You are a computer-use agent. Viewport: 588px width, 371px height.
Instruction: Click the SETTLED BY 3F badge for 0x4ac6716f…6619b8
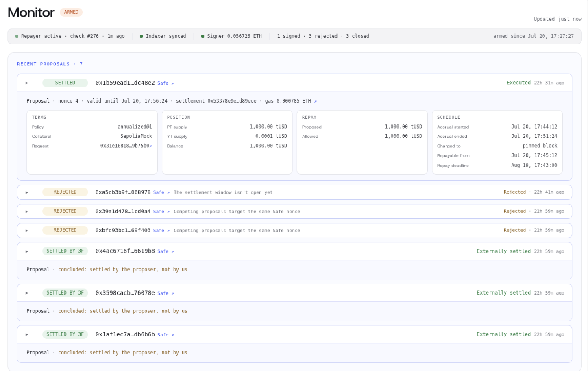(x=65, y=251)
